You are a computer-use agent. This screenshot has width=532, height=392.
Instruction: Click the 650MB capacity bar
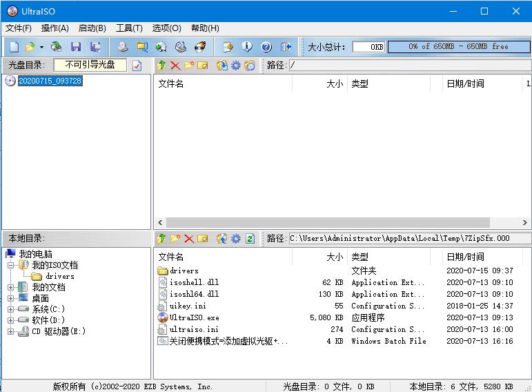pyautogui.click(x=458, y=47)
